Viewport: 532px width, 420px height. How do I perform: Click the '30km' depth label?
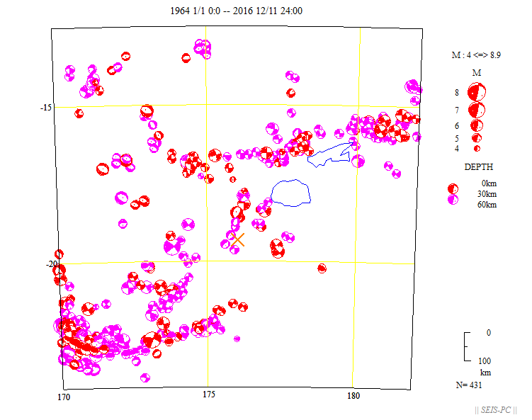487,194
